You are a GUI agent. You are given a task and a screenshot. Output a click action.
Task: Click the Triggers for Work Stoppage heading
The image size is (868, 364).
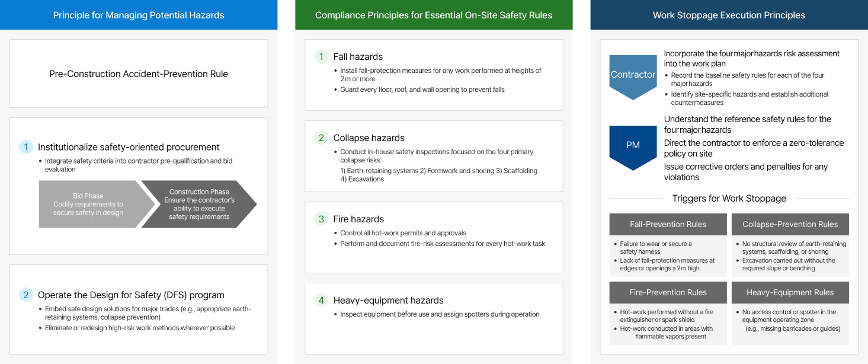(729, 199)
